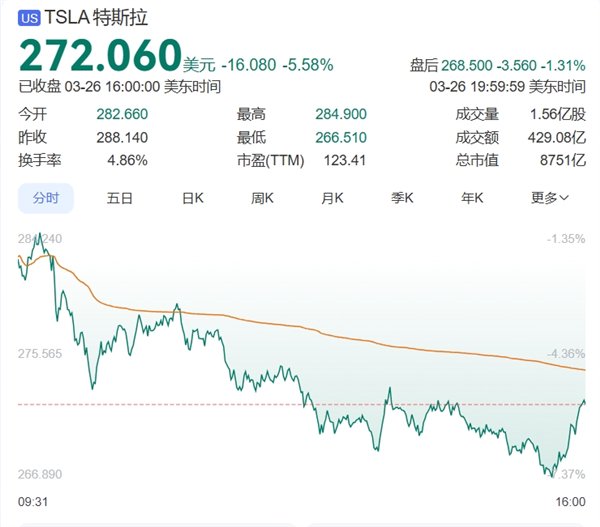Open the 季K quarterly chart tab
600x527 pixels.
point(402,198)
